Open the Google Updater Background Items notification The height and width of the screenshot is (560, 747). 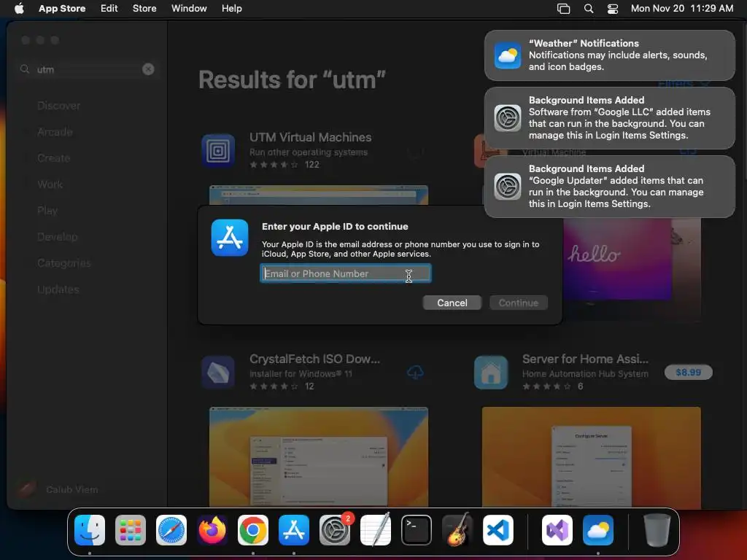click(x=609, y=187)
